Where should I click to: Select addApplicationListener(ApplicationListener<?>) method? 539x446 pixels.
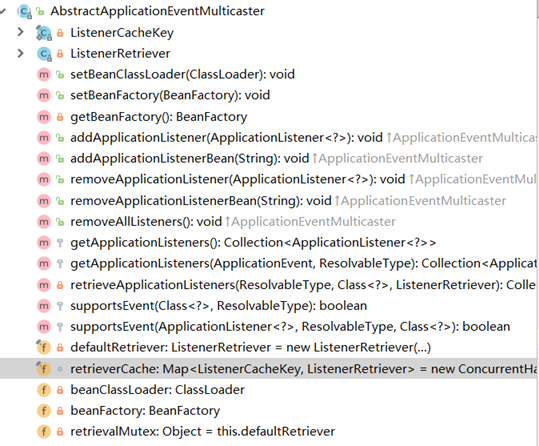click(227, 138)
